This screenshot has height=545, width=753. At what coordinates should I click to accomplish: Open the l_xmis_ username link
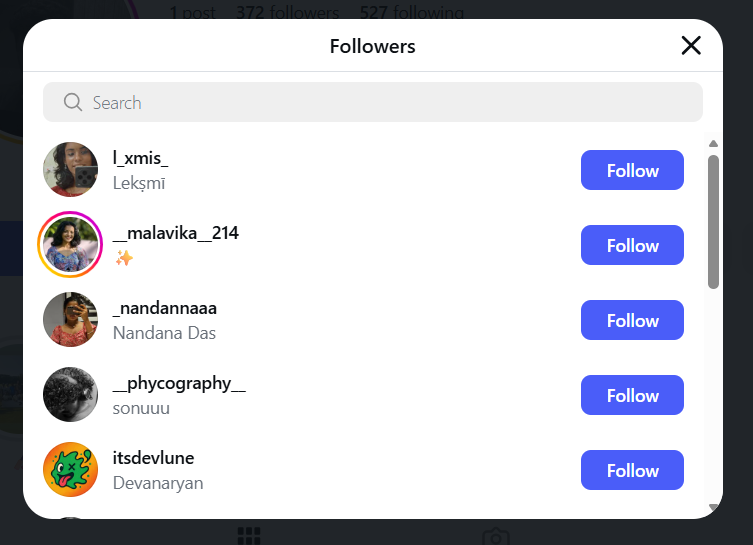[x=141, y=158]
